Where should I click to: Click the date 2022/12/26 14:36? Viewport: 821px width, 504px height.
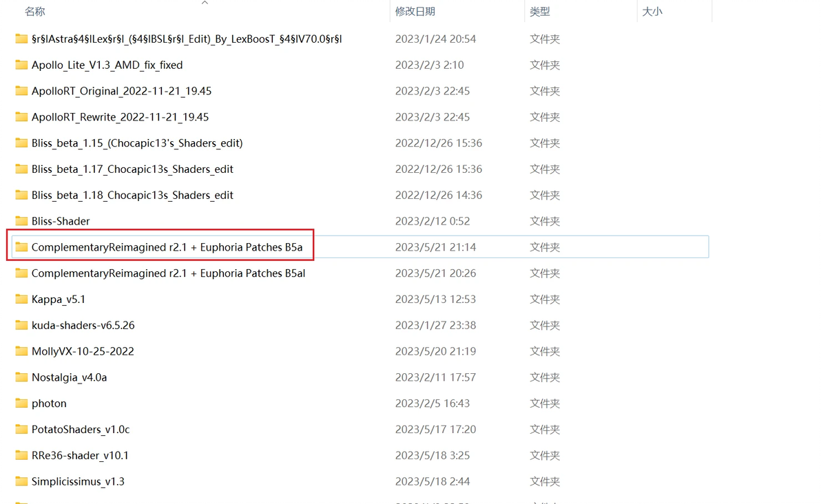click(x=438, y=196)
